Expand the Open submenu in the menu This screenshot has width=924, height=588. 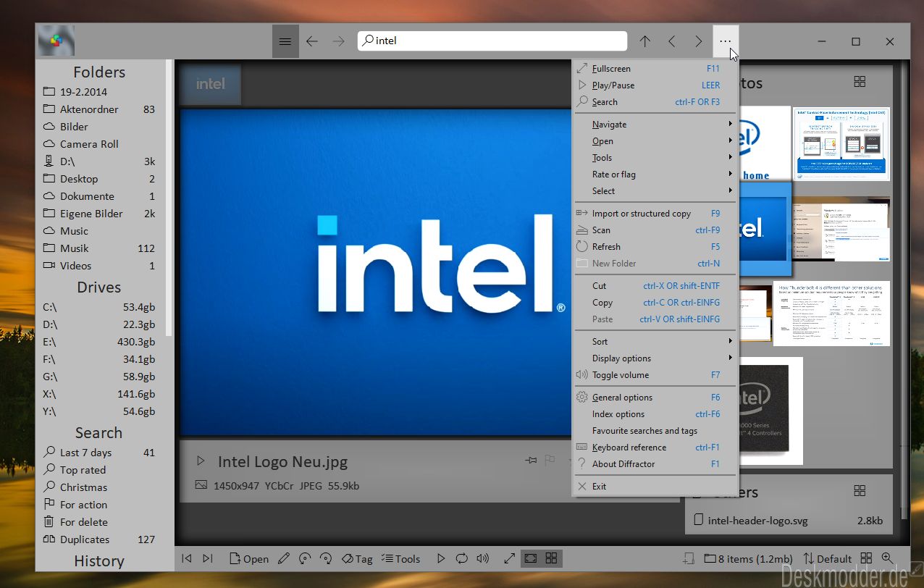tap(655, 141)
